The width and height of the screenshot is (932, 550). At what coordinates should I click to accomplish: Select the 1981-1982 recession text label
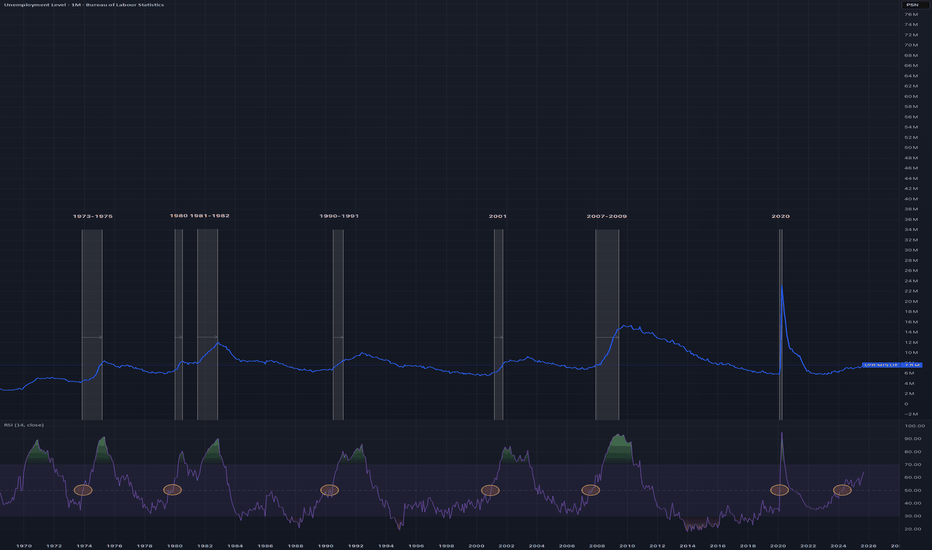[210, 215]
